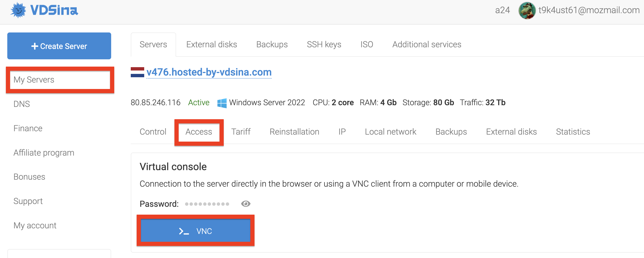This screenshot has width=644, height=258.
Task: Switch to top External disks tab
Action: point(212,44)
